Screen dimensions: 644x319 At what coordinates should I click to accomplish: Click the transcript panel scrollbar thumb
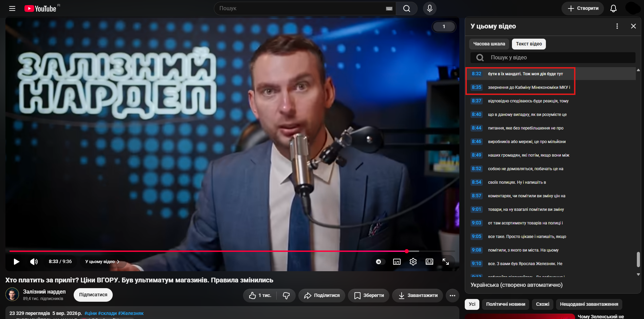pyautogui.click(x=638, y=259)
